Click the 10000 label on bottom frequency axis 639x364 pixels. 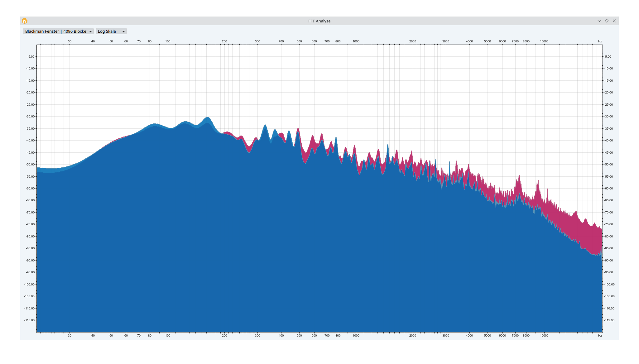click(x=544, y=336)
